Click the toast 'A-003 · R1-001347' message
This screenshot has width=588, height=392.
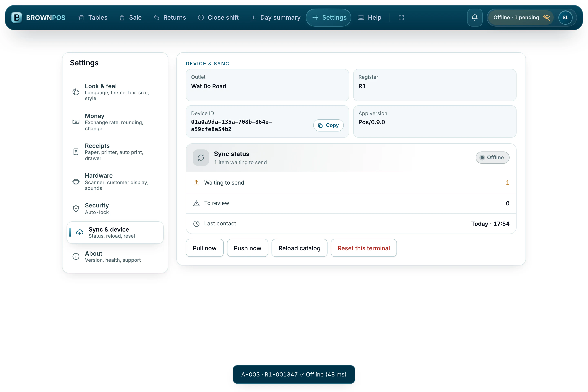(x=294, y=374)
